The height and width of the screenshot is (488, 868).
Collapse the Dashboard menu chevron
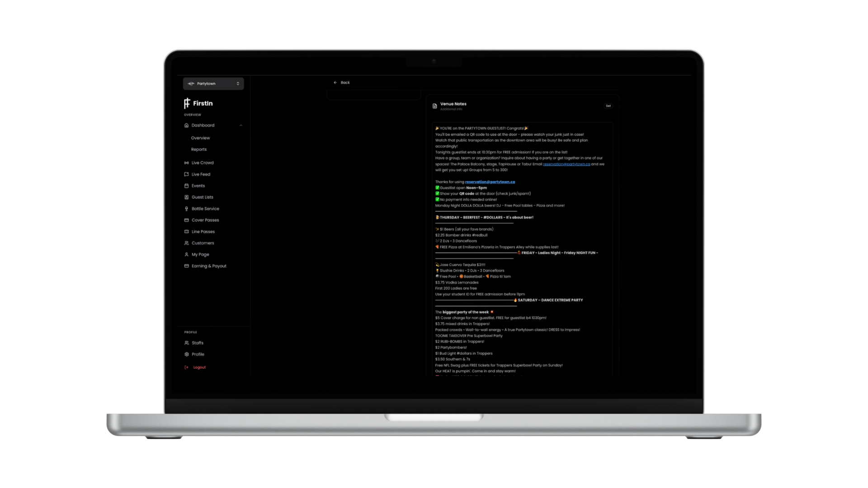click(x=241, y=126)
